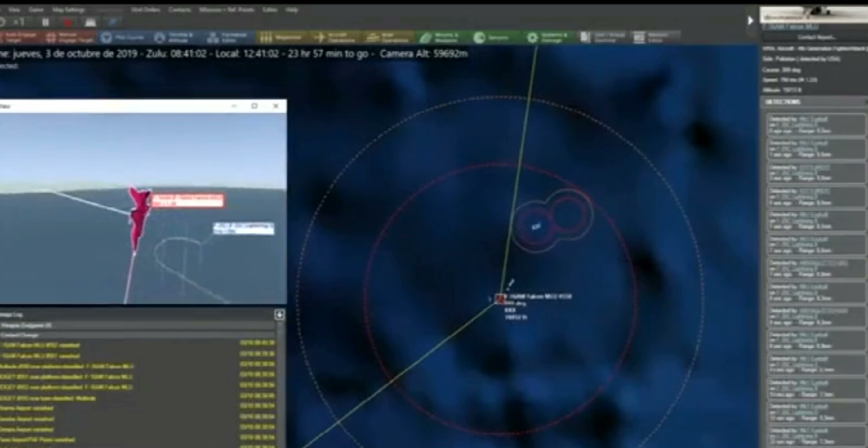Open the Help menu
This screenshot has width=868, height=448.
coord(292,9)
